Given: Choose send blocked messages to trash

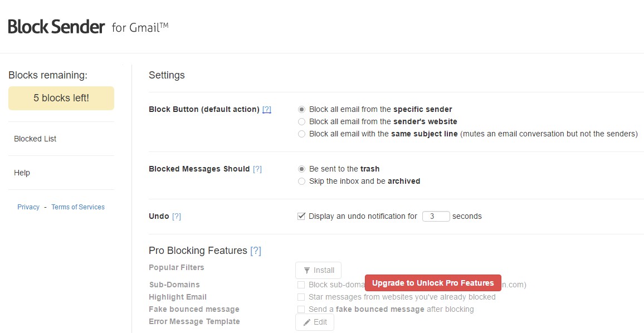Looking at the screenshot, I should pyautogui.click(x=302, y=169).
